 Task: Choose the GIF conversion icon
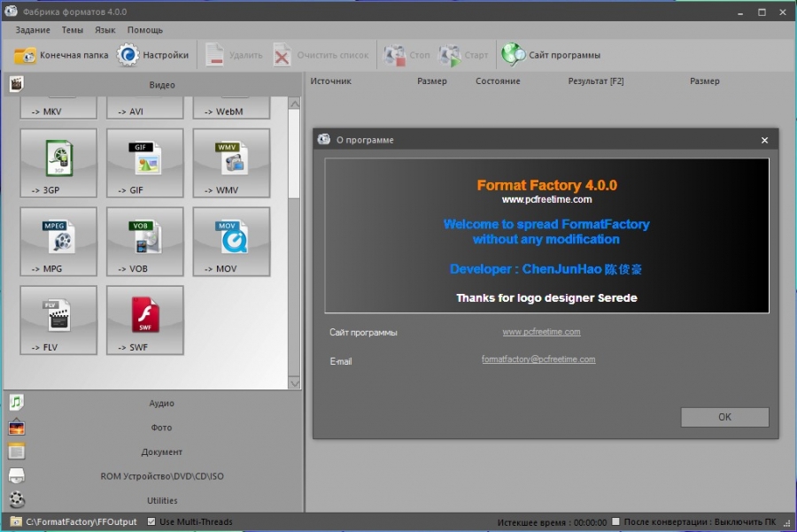[x=145, y=158]
